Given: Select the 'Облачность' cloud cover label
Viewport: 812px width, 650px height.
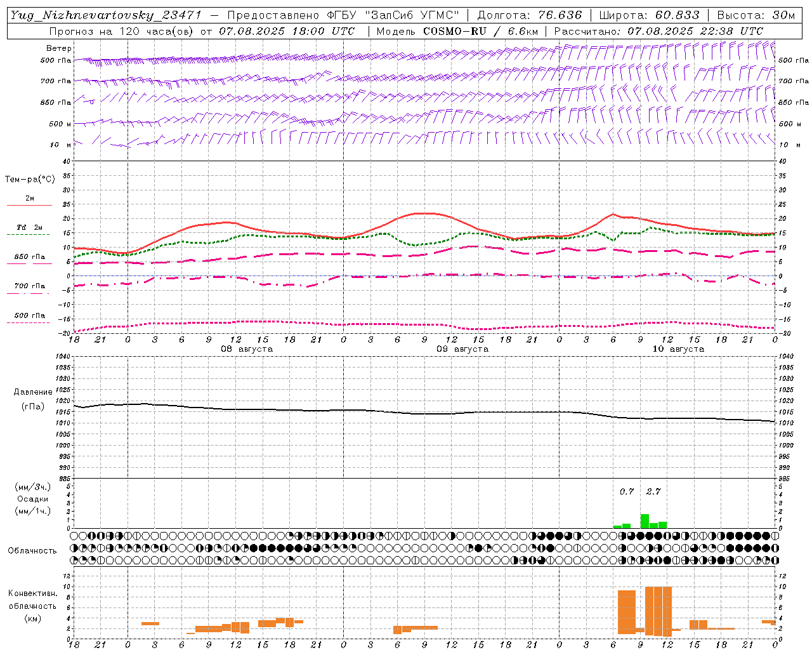Looking at the screenshot, I should coord(32,551).
